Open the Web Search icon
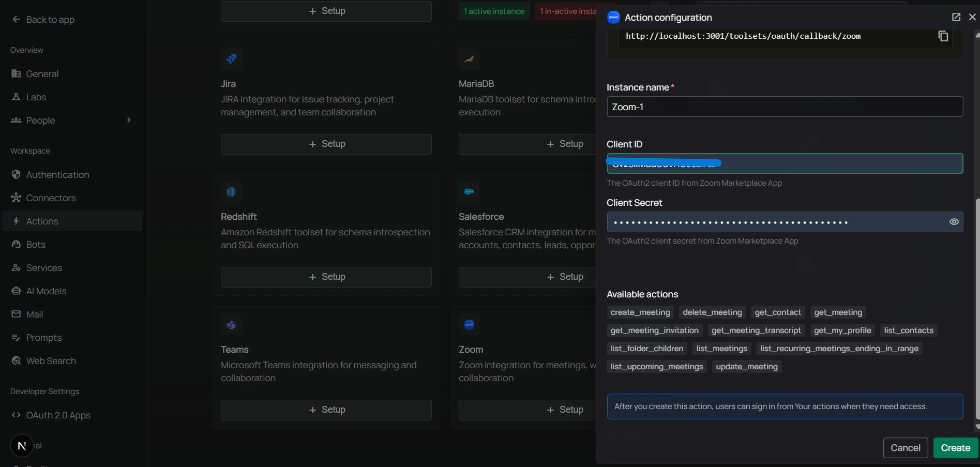The width and height of the screenshot is (980, 467). (x=16, y=360)
